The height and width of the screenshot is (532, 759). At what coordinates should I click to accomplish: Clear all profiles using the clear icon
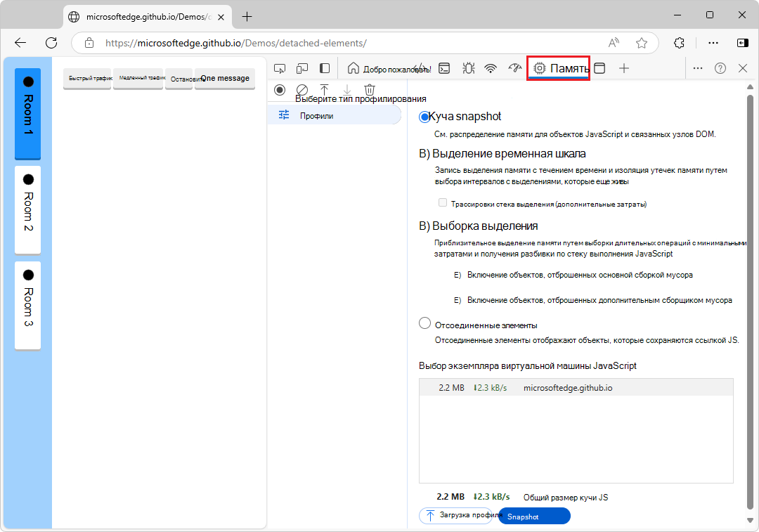[302, 90]
